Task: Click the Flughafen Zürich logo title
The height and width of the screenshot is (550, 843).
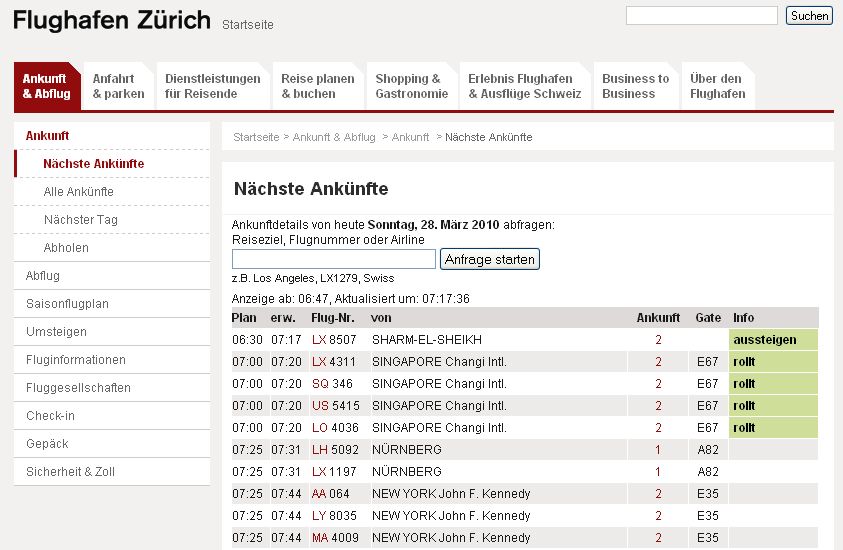Action: click(x=112, y=20)
